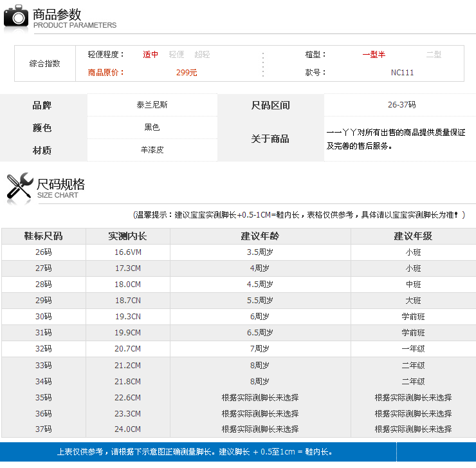Click the 轻便程度 label
This screenshot has width=476, height=468.
click(106, 55)
